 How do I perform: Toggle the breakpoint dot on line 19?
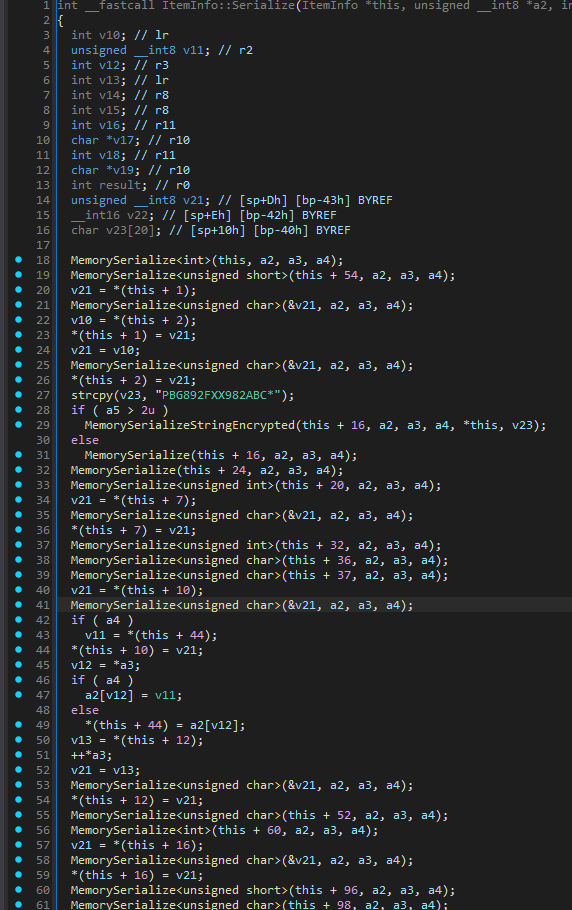click(x=19, y=275)
